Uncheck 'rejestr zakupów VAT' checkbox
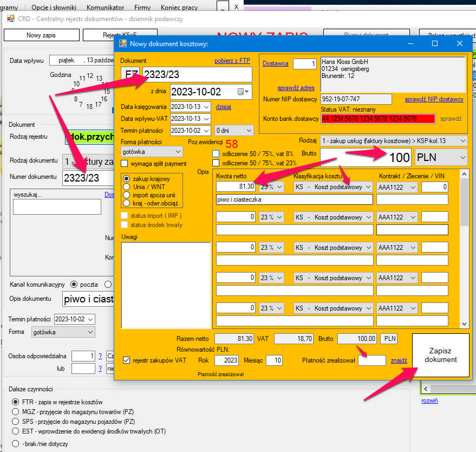This screenshot has height=452, width=476. [x=126, y=360]
